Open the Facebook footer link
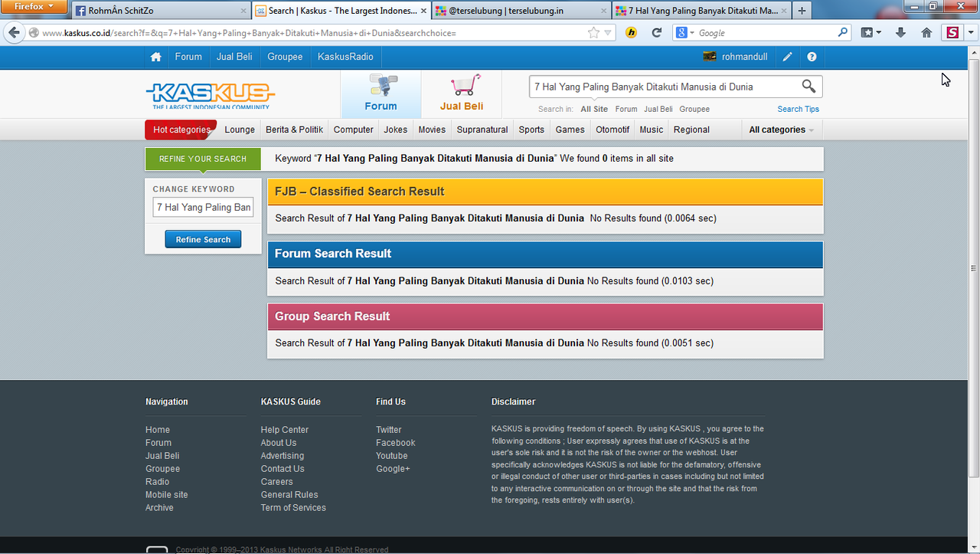The image size is (980, 554). 395,443
